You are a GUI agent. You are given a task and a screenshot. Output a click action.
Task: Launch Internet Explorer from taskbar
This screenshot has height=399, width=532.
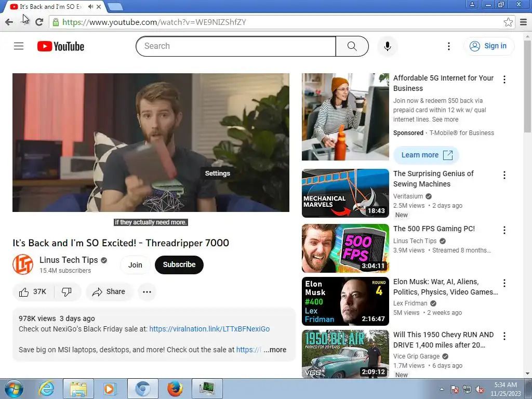coord(46,389)
